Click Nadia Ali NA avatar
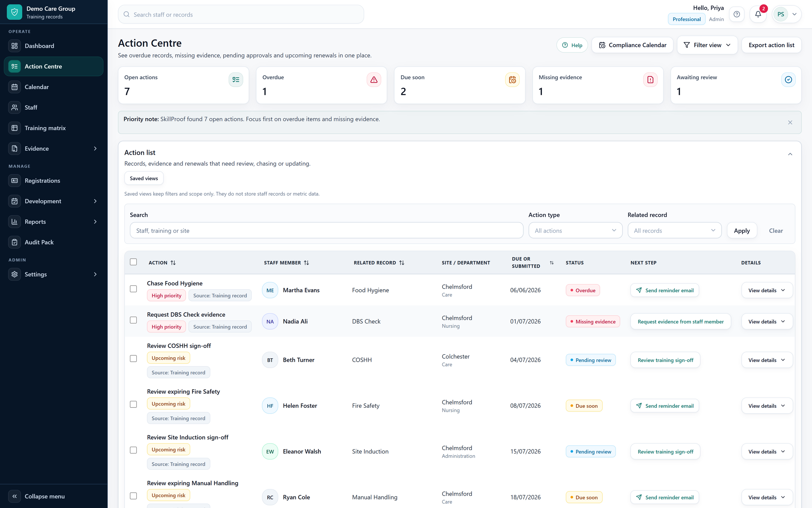The image size is (812, 508). [x=270, y=321]
